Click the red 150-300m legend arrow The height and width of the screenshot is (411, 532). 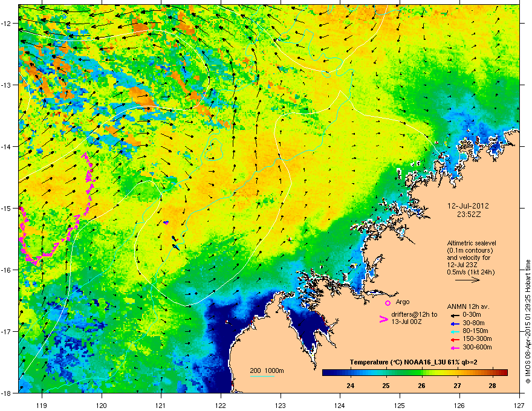coord(455,339)
